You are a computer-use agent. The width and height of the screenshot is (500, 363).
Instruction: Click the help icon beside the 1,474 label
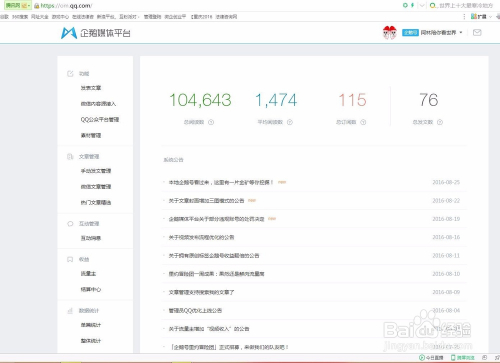coord(290,122)
